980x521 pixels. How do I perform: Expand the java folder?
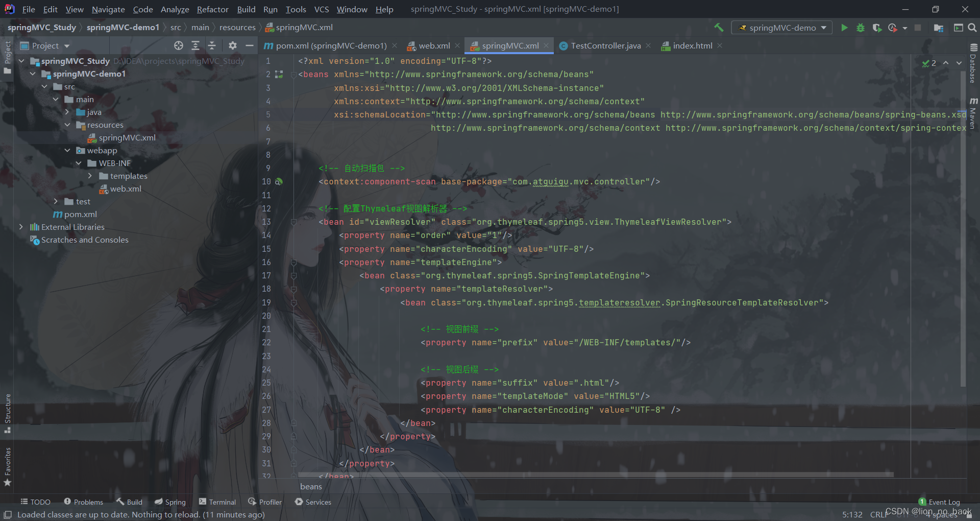[67, 112]
